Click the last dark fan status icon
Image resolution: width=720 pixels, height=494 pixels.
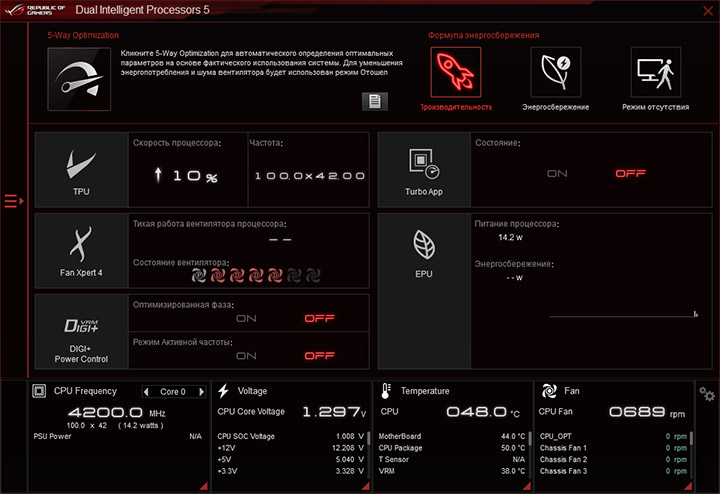313,275
